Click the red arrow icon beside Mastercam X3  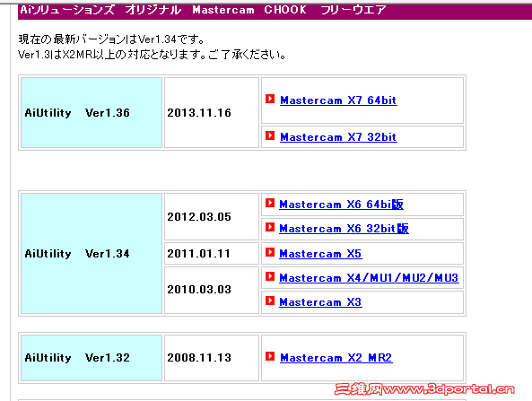(x=270, y=301)
